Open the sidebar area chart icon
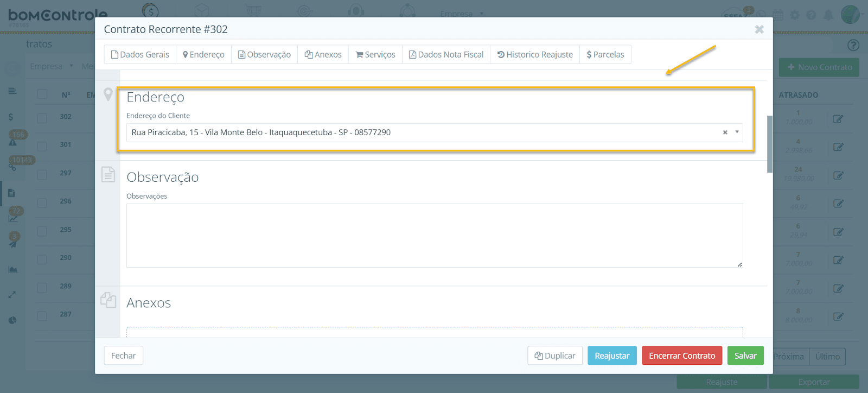The image size is (868, 393). point(13,269)
